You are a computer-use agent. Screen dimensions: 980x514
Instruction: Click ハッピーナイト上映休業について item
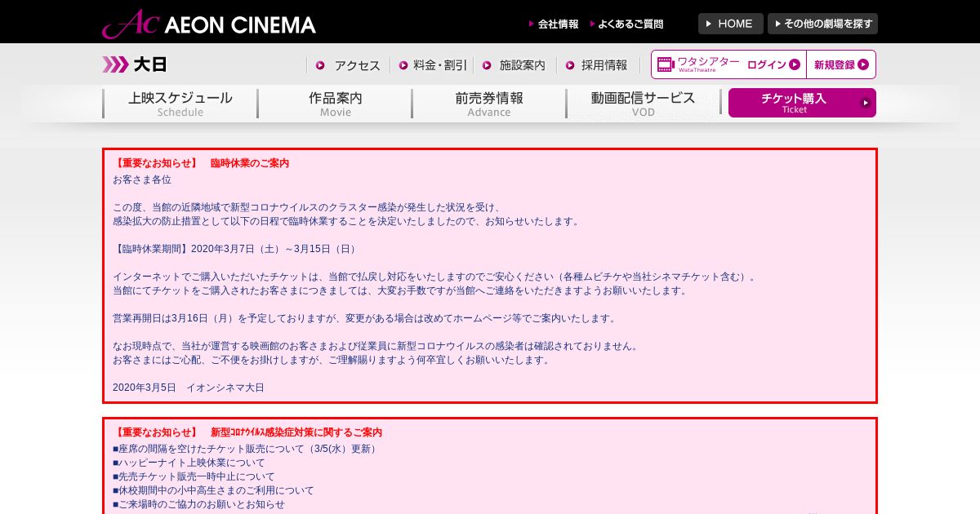tap(189, 463)
